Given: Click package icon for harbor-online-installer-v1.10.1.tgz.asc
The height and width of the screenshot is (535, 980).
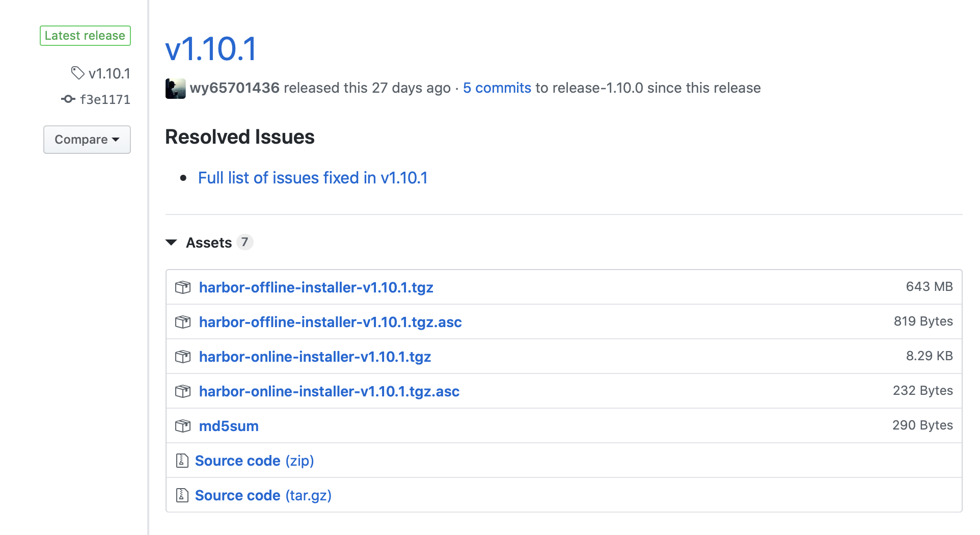Looking at the screenshot, I should pyautogui.click(x=183, y=391).
